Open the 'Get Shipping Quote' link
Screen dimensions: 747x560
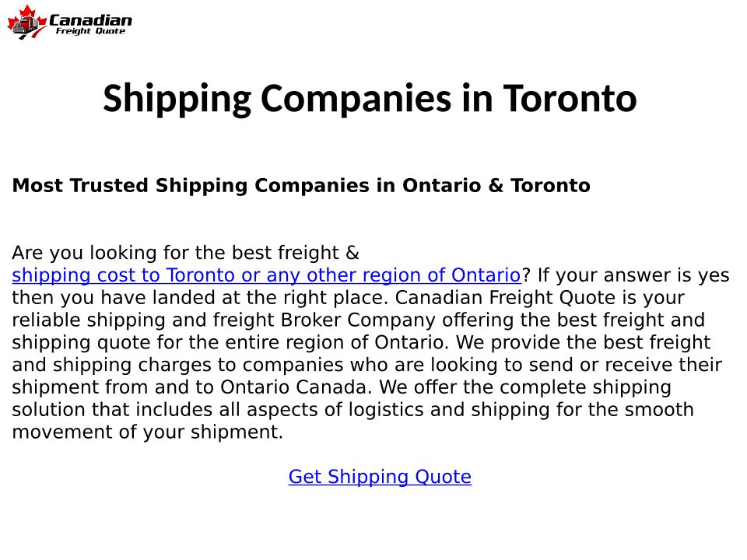point(380,477)
